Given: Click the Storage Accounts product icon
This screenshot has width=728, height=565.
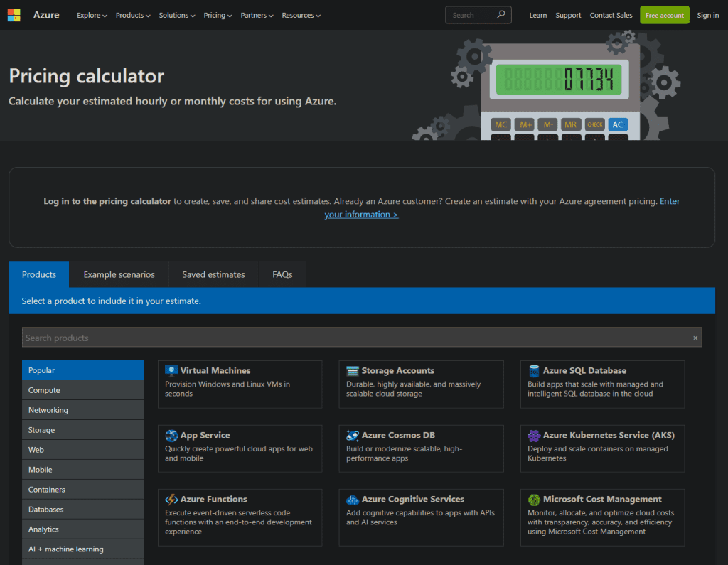Looking at the screenshot, I should coord(352,371).
